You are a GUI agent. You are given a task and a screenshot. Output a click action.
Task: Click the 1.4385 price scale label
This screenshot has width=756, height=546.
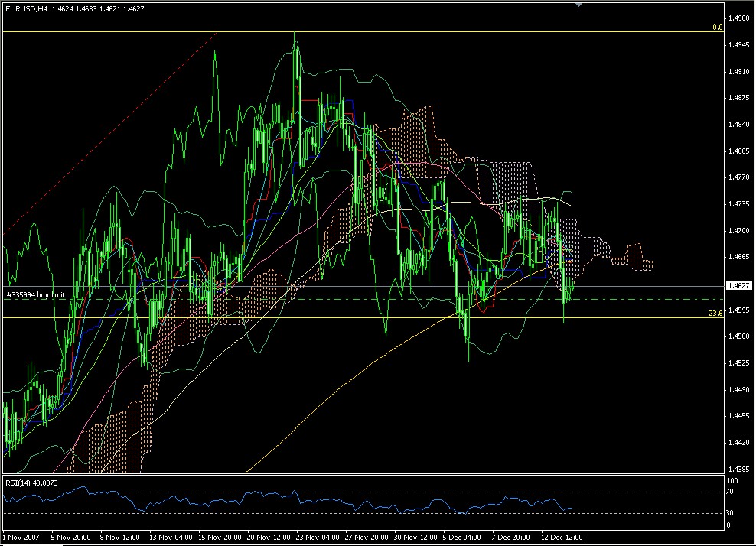(738, 469)
